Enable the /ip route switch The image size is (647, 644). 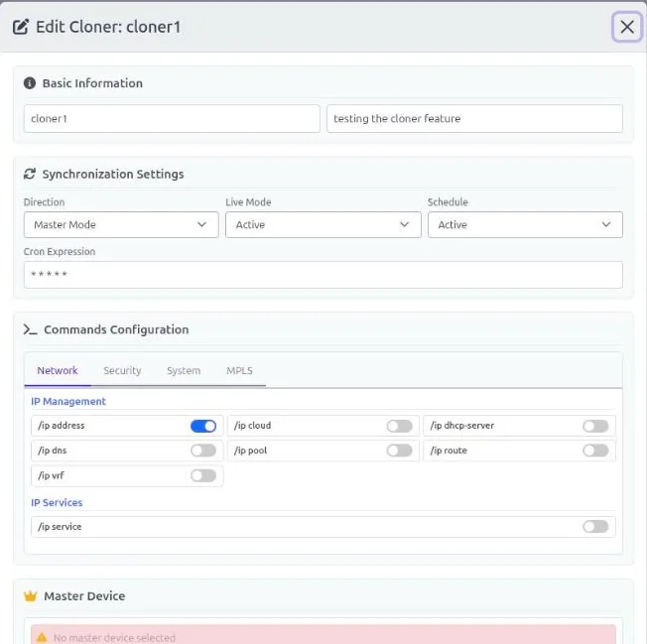595,451
